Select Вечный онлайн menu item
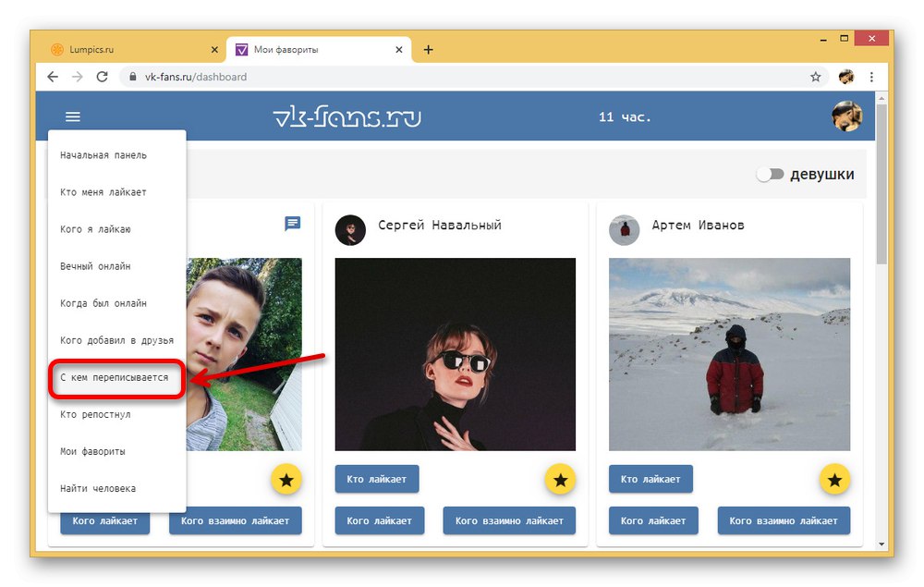Screen dimensions: 924x587 pos(116,266)
